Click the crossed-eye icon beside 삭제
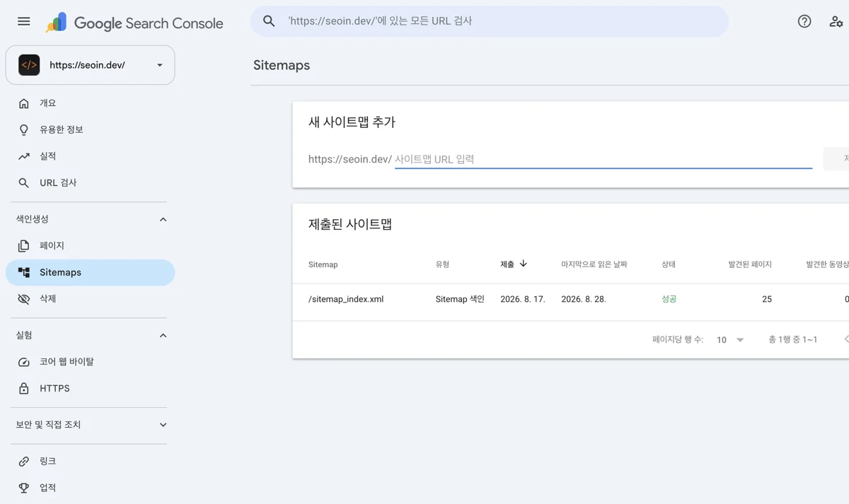This screenshot has height=504, width=849. (x=24, y=299)
